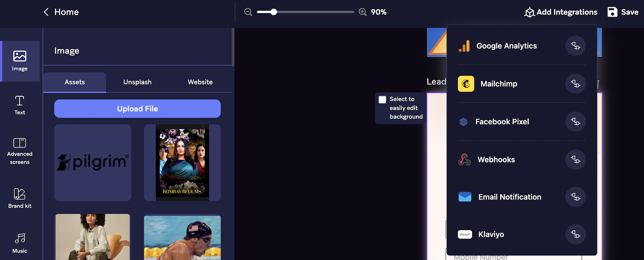Open the Image panel in sidebar
The image size is (644, 260).
click(20, 61)
